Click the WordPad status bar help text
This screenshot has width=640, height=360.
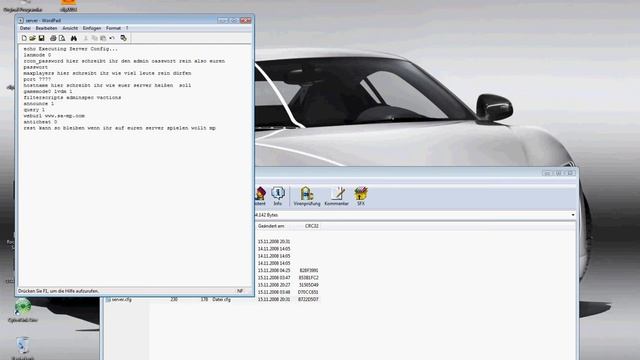tap(58, 291)
